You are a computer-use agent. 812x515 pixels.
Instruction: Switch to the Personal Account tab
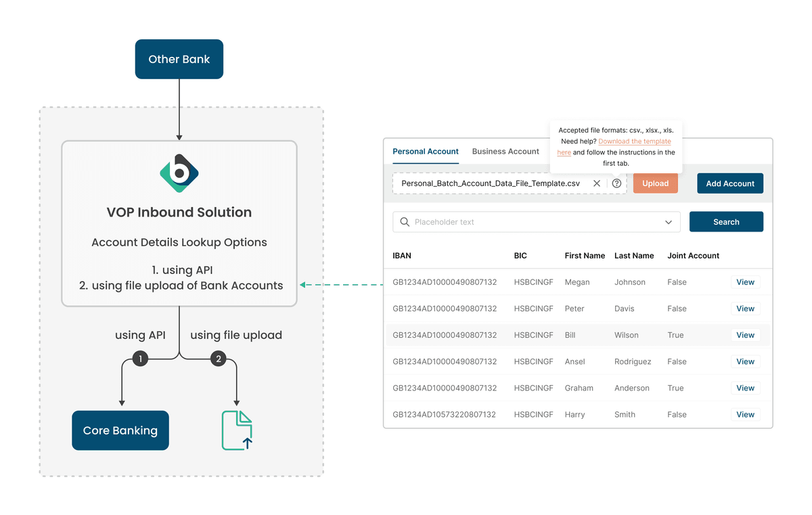[x=426, y=152]
